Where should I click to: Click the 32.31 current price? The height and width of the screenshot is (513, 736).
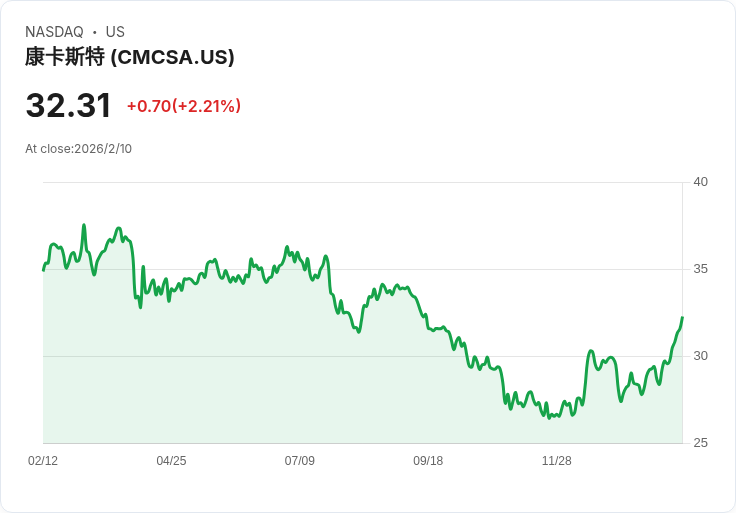[69, 105]
